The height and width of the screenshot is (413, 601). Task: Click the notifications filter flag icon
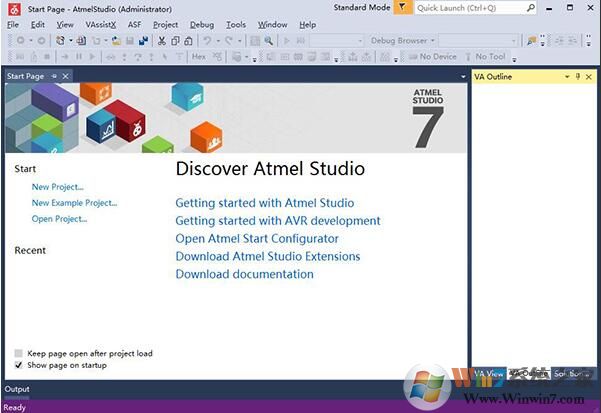tap(402, 7)
